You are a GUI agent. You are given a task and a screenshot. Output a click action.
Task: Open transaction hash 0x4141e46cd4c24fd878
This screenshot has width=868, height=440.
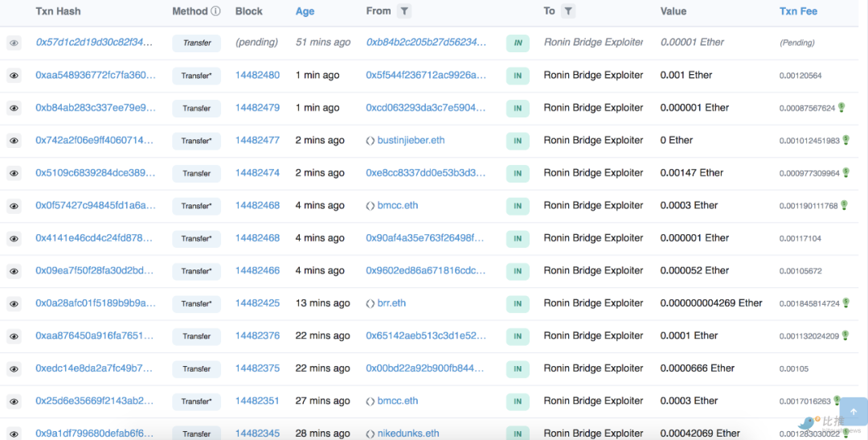(93, 238)
